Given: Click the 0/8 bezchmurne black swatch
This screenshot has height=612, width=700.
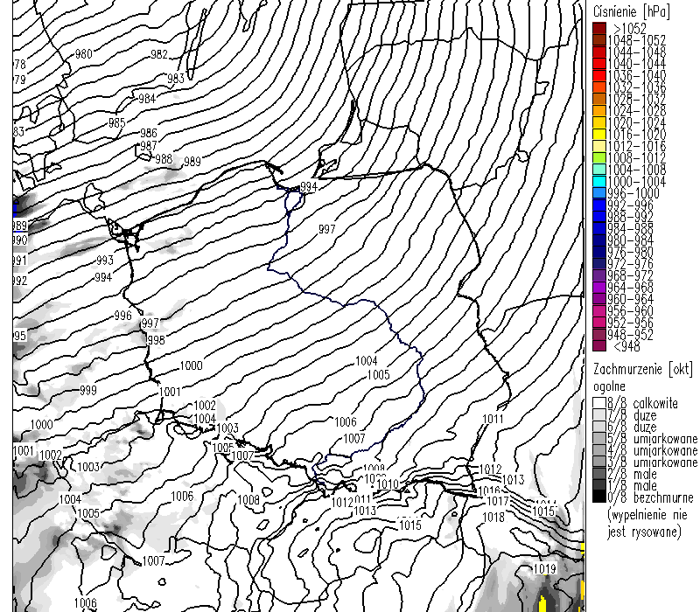Looking at the screenshot, I should (x=598, y=497).
